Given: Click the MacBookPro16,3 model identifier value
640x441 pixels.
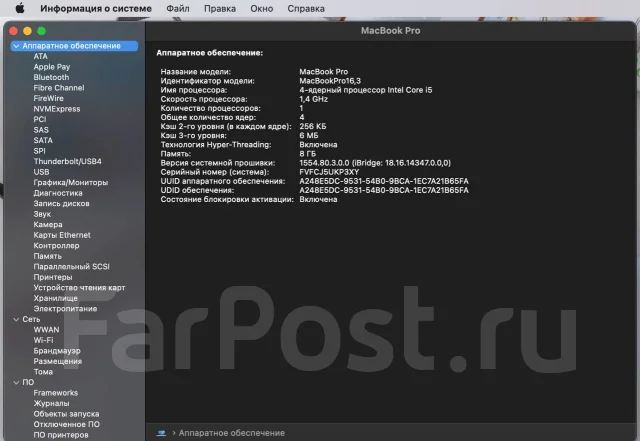Looking at the screenshot, I should tap(330, 81).
